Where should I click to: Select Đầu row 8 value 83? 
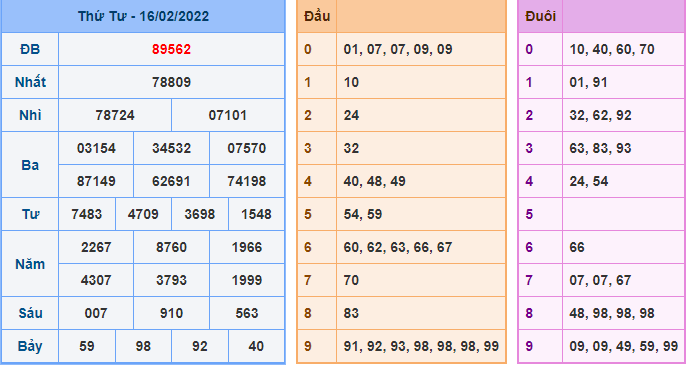351,313
